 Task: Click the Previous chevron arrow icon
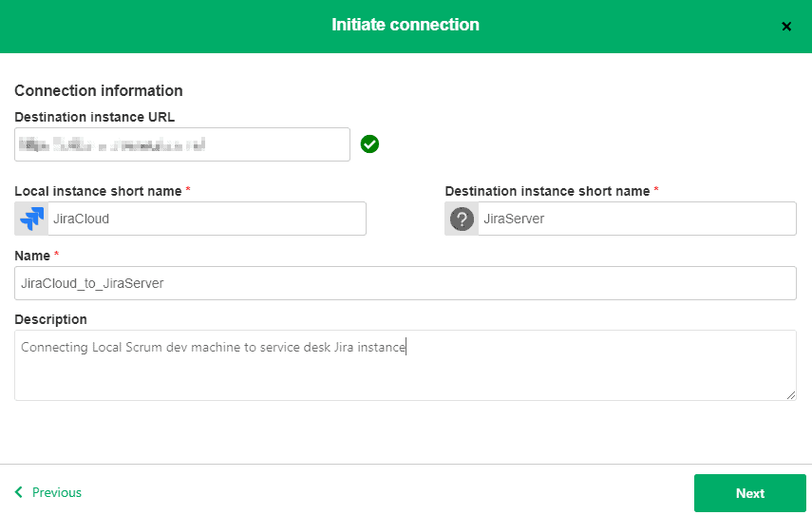coord(19,492)
